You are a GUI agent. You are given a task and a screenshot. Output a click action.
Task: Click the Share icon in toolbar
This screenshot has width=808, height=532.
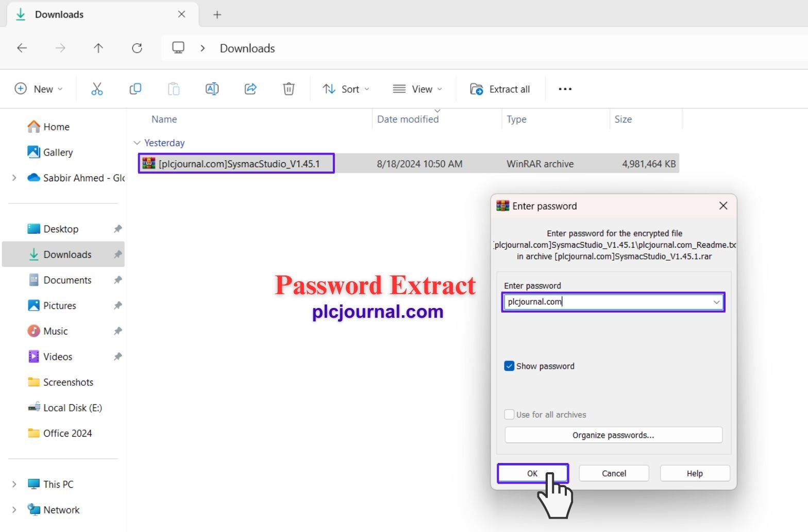pyautogui.click(x=250, y=89)
